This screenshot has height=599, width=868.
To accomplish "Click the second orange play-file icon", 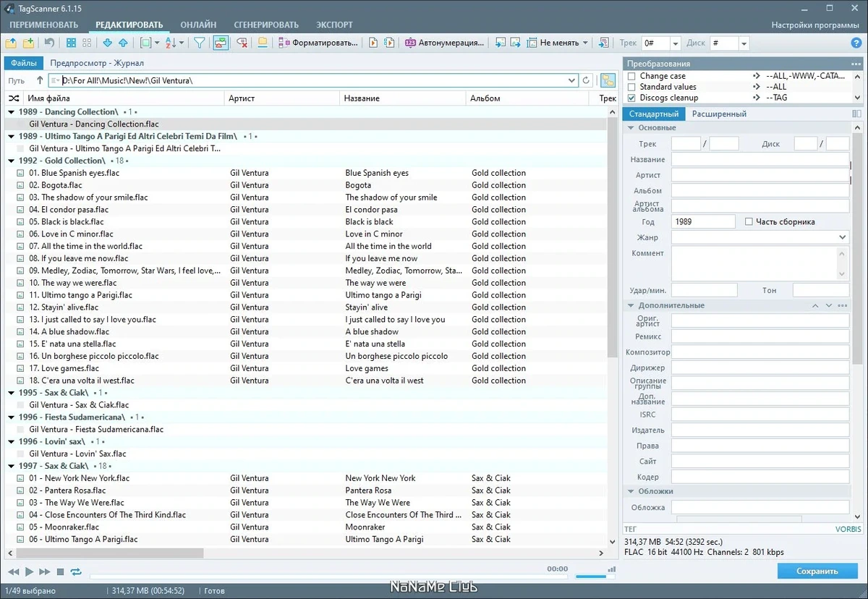I will coord(389,43).
